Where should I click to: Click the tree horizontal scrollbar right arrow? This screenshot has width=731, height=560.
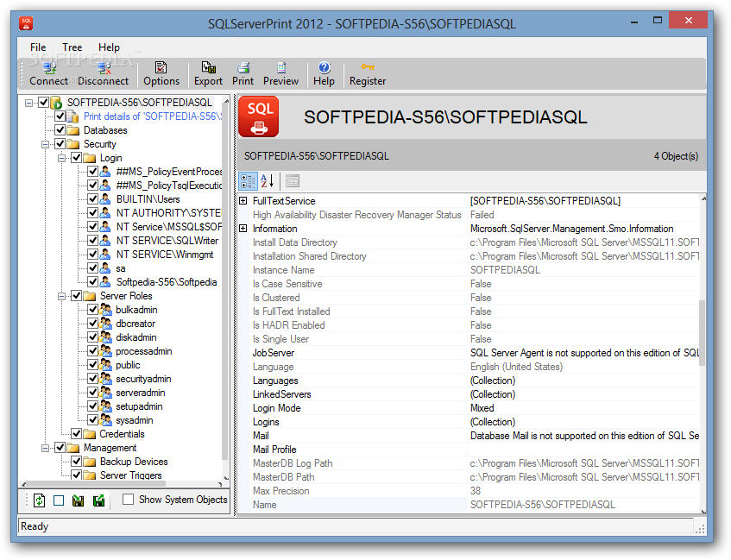tap(220, 484)
